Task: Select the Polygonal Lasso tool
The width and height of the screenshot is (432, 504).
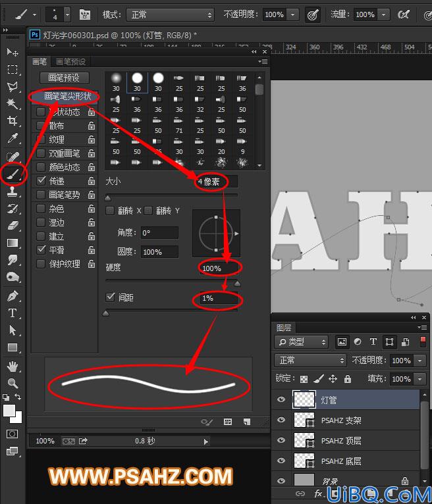Action: pyautogui.click(x=13, y=86)
